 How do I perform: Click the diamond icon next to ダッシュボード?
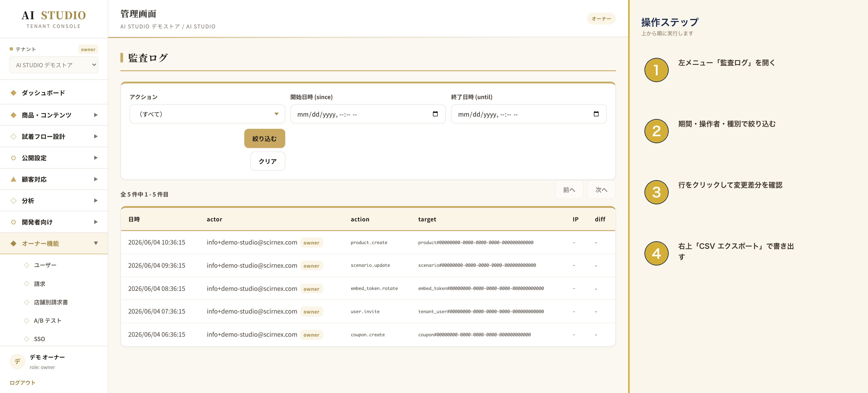point(14,93)
